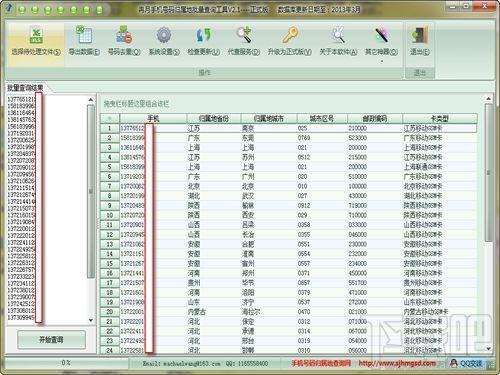Click 升级为正式版 key icon

pyautogui.click(x=289, y=35)
